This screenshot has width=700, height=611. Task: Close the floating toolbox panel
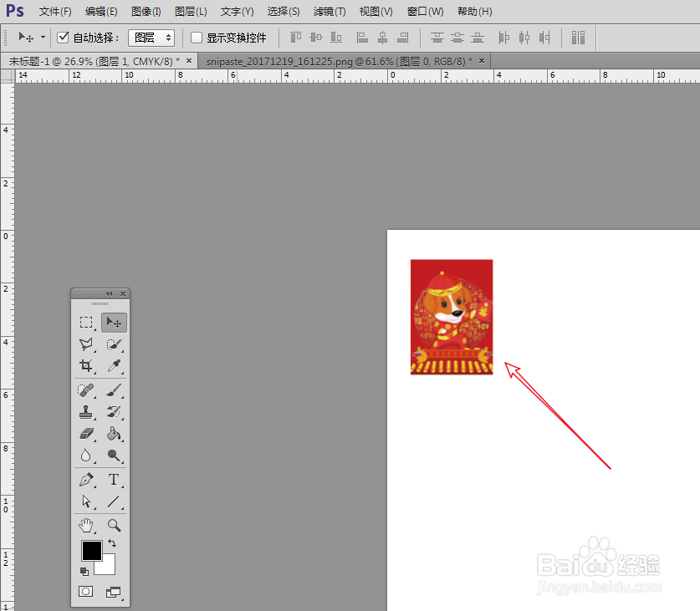123,293
